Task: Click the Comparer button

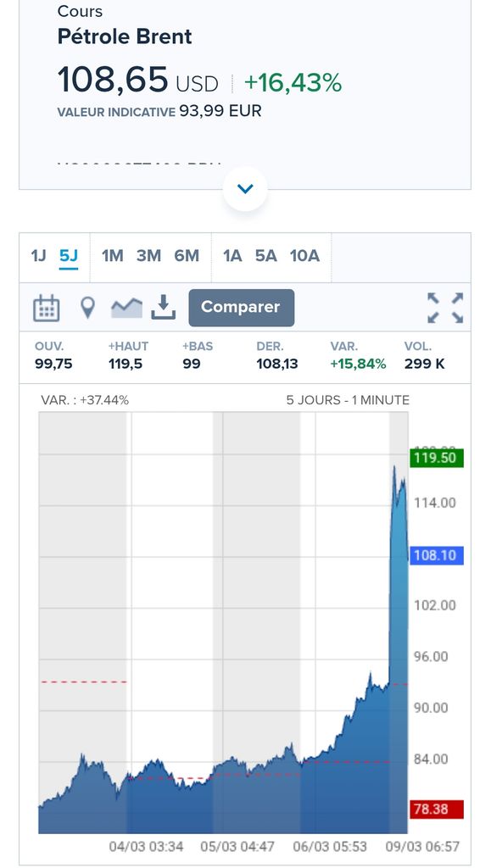Action: click(242, 307)
